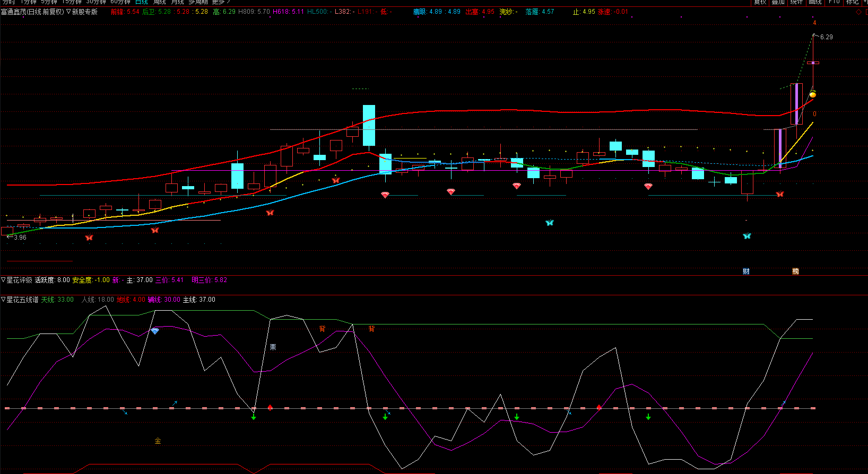Click the 3.96 low price label
Viewport: 868px width, 474px height.
coord(20,238)
